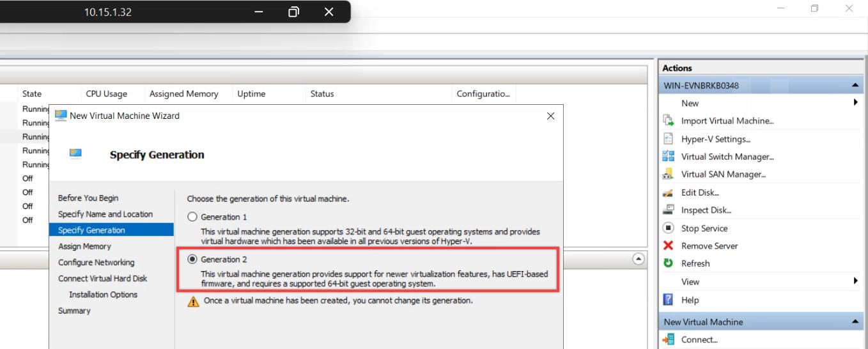868x349 pixels.
Task: Click the Connect icon under New Virtual Machine
Action: tap(669, 339)
